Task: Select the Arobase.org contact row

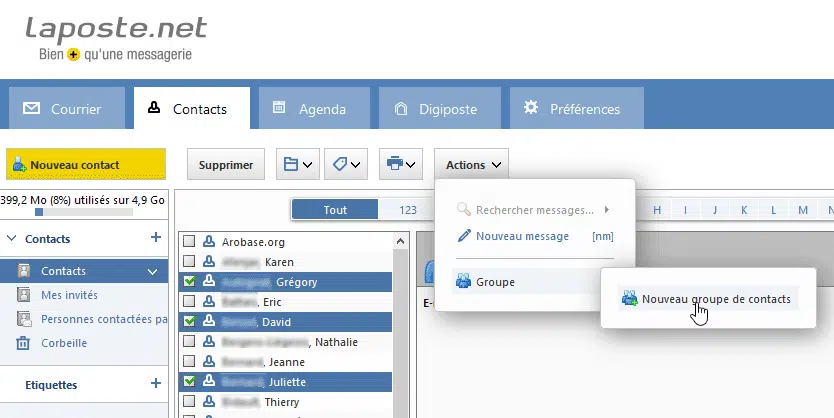Action: coord(286,242)
